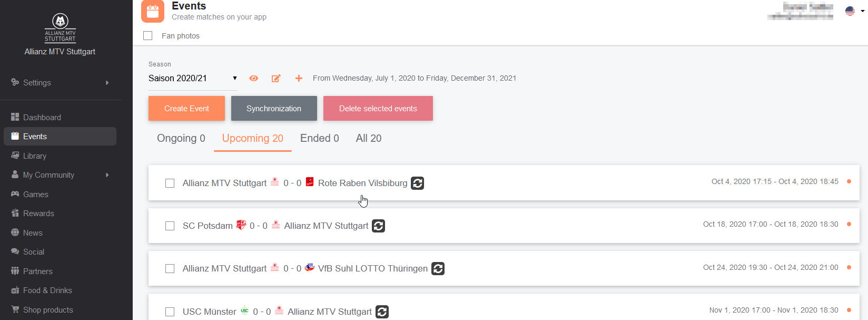Click the edit season pencil icon

(x=276, y=79)
